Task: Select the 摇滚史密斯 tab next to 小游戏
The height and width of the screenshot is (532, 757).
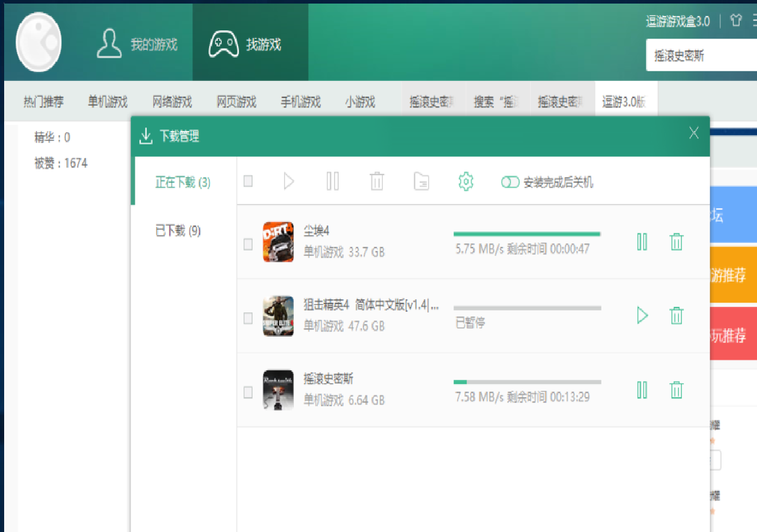Action: pyautogui.click(x=434, y=102)
